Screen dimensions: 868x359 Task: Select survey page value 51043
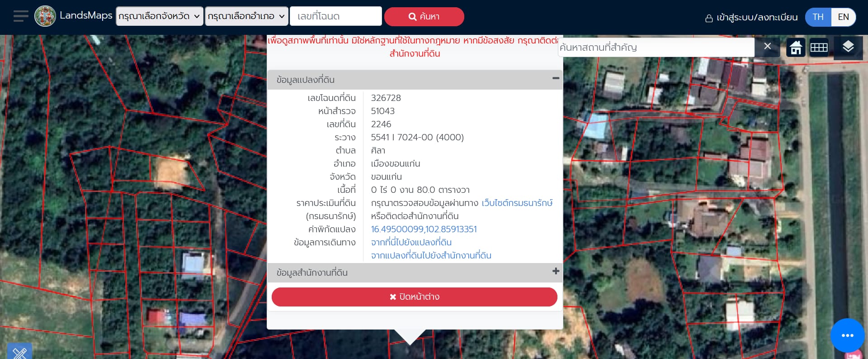point(382,111)
